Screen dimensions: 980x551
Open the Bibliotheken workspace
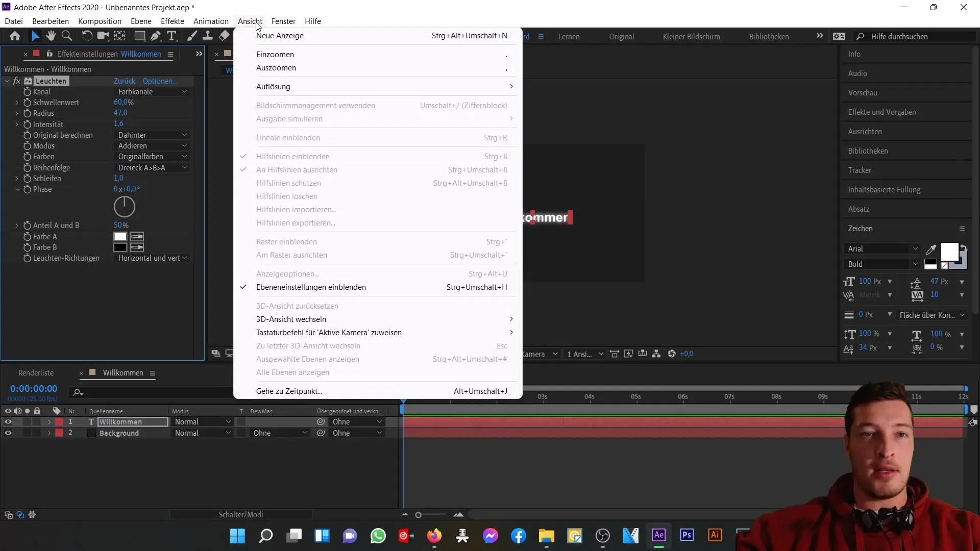769,37
